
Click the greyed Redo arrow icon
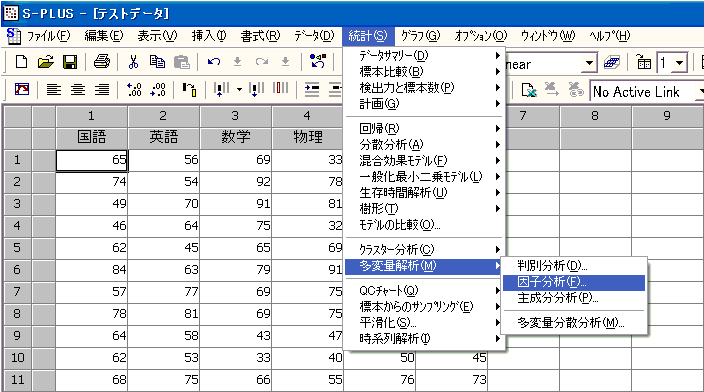tap(262, 62)
